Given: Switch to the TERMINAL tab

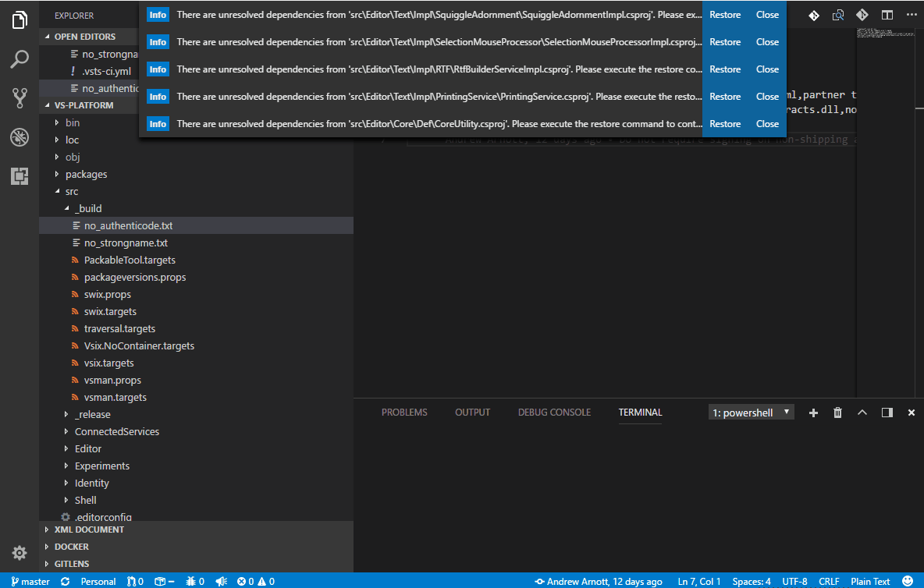Looking at the screenshot, I should coord(640,413).
